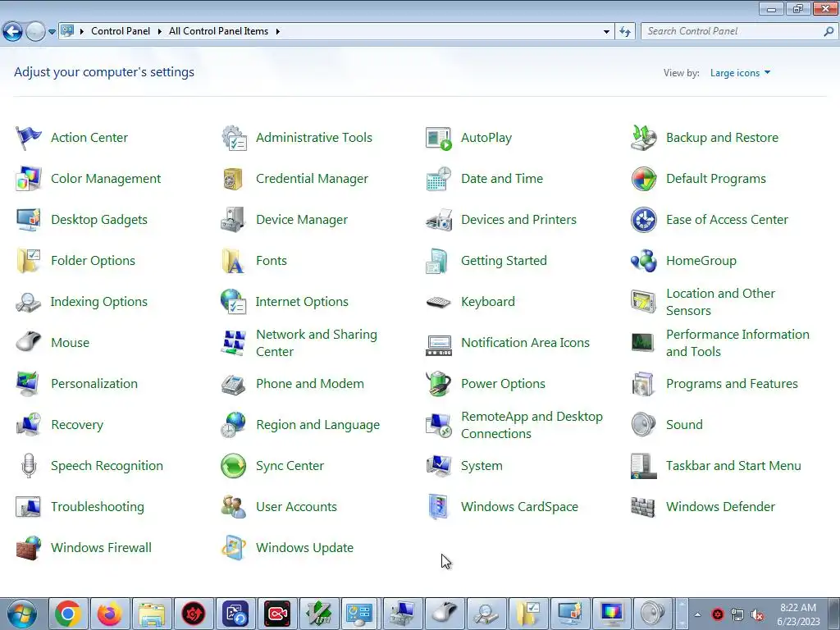
Task: Click the Getting Started link
Action: pos(504,261)
